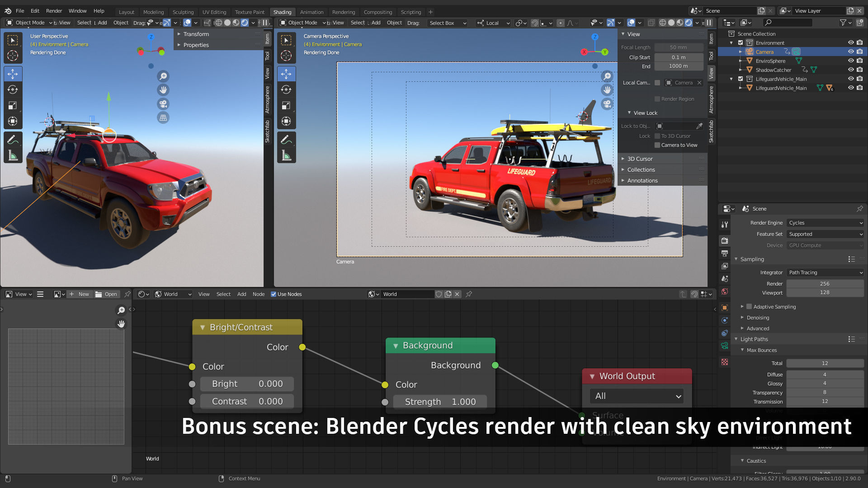This screenshot has width=868, height=488.
Task: Click the New image button
Action: (80, 294)
